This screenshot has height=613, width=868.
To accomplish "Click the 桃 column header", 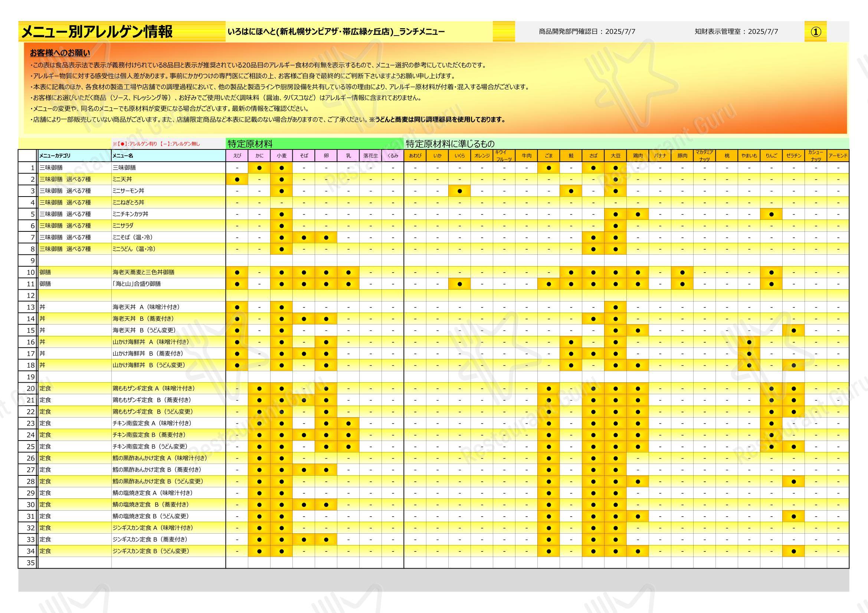I will click(727, 156).
